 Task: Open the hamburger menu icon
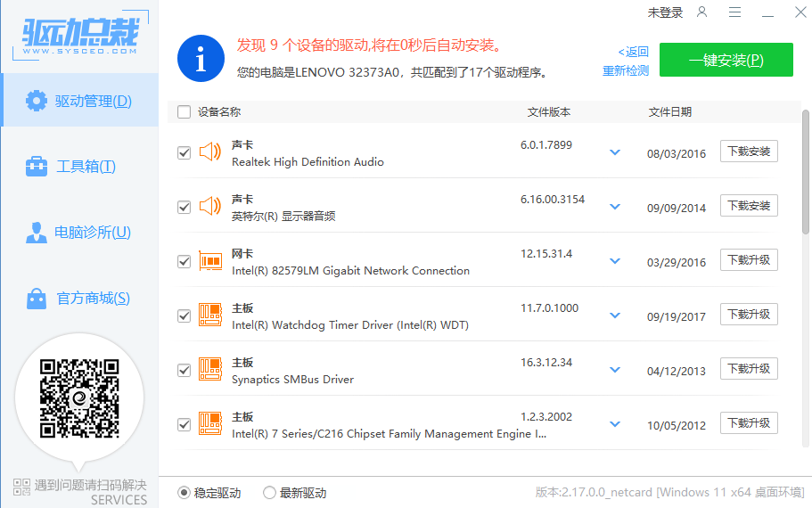coord(734,12)
